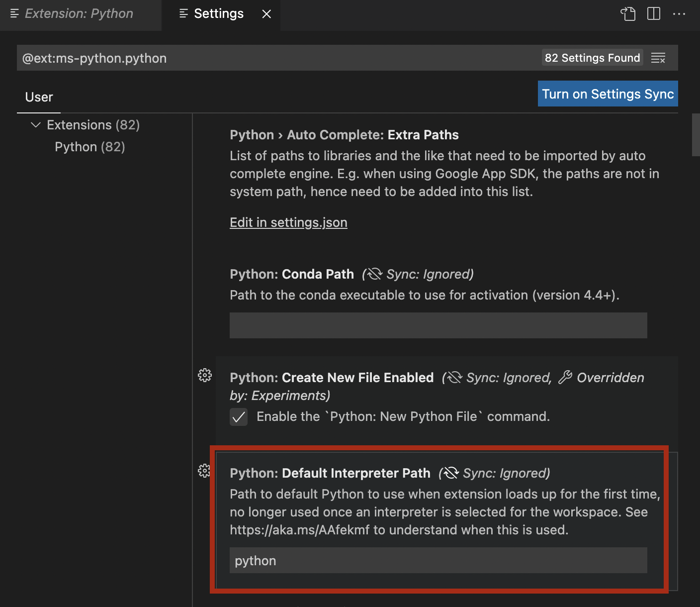Clear the settings search input
This screenshot has height=607, width=700.
658,58
